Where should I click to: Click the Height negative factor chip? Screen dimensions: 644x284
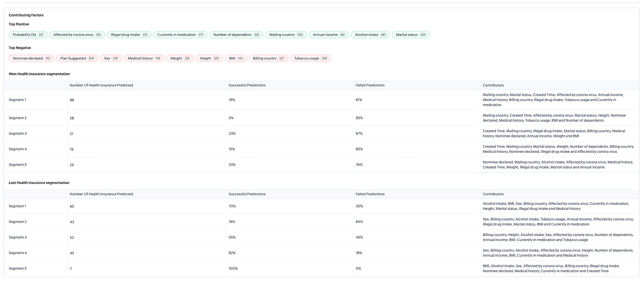pos(209,58)
